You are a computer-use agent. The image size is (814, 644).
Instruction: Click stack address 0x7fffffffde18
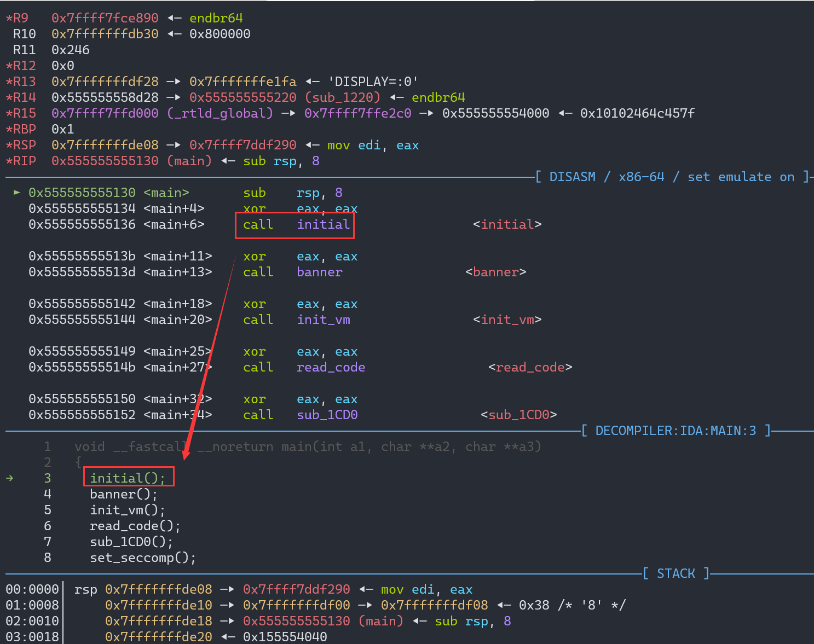(158, 621)
